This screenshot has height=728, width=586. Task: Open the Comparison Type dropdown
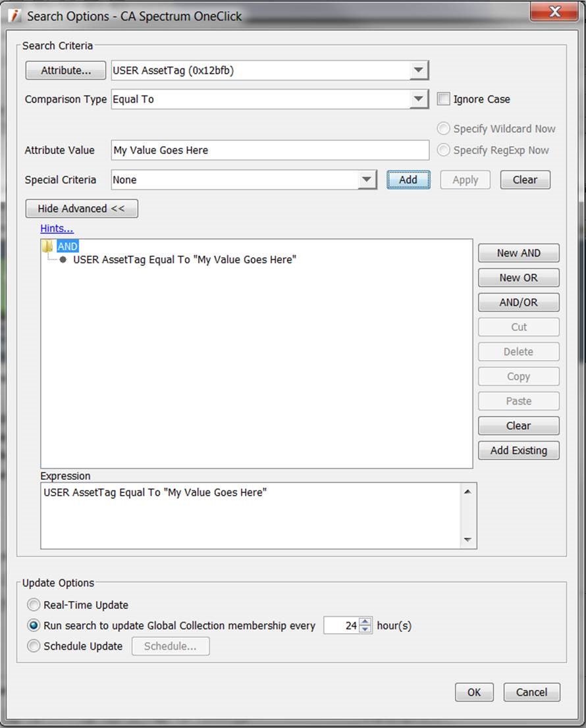[418, 99]
